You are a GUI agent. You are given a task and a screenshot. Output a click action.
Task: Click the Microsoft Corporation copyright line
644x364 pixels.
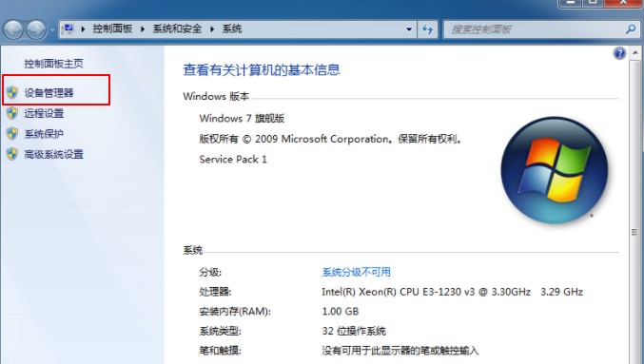point(331,139)
